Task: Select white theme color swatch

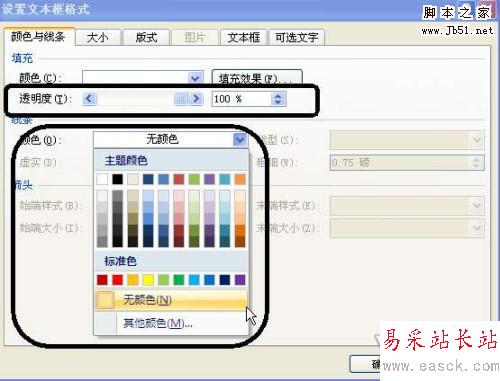Action: coord(102,179)
